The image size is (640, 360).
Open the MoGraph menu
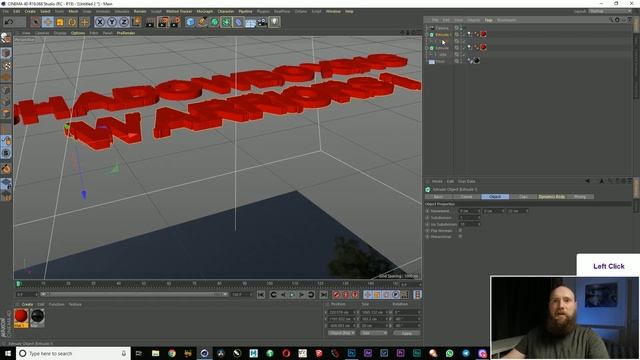point(205,11)
